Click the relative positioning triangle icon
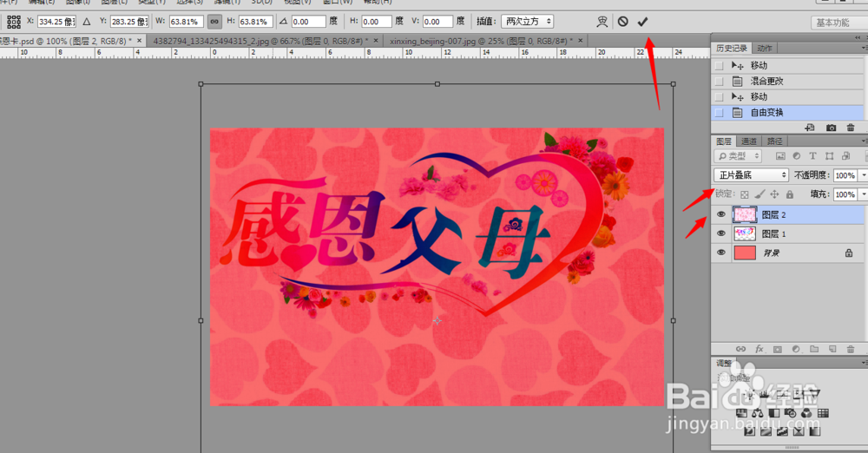868x453 pixels. tap(87, 22)
